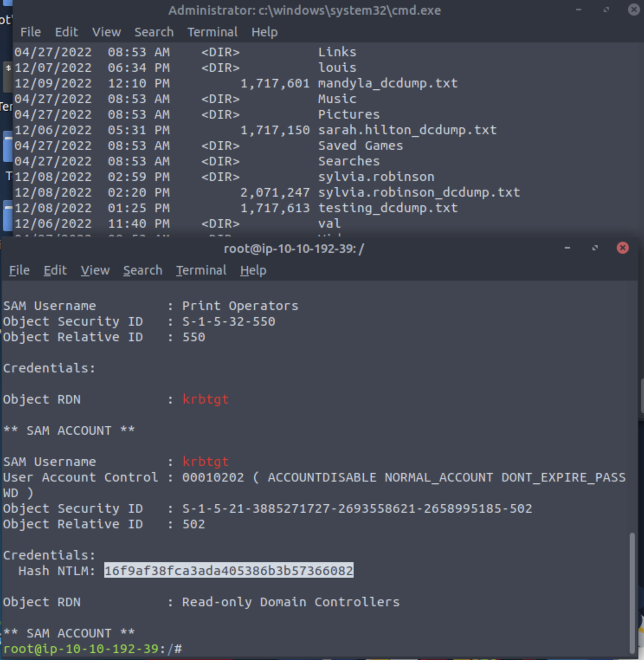Open Terminal menu in cmd.exe window

click(x=212, y=32)
